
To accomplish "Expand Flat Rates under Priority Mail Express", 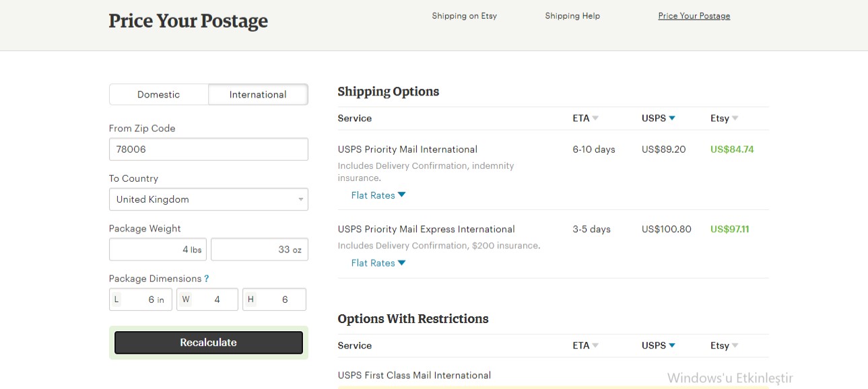I will point(378,263).
